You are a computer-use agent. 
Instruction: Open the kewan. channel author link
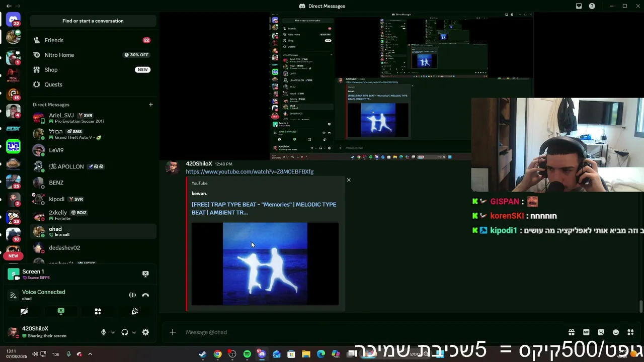(199, 194)
